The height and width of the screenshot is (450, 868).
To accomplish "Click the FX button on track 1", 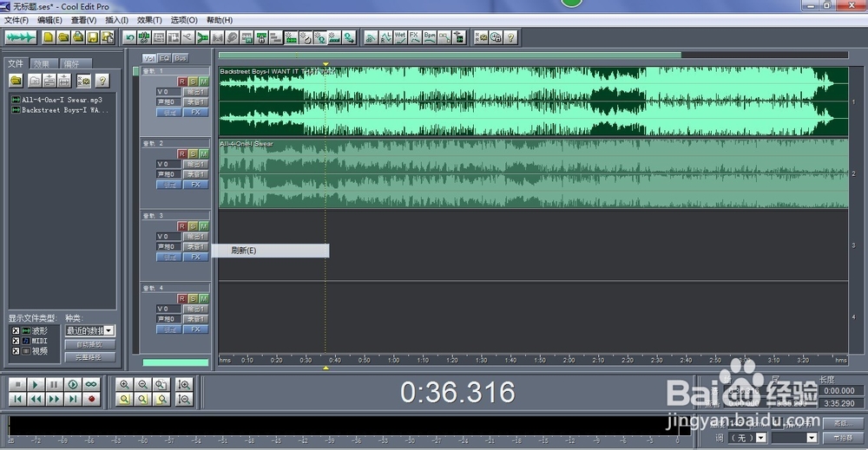I will [195, 112].
